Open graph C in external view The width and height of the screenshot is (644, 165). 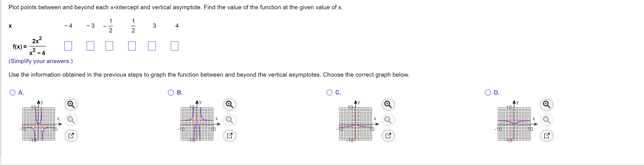click(388, 136)
